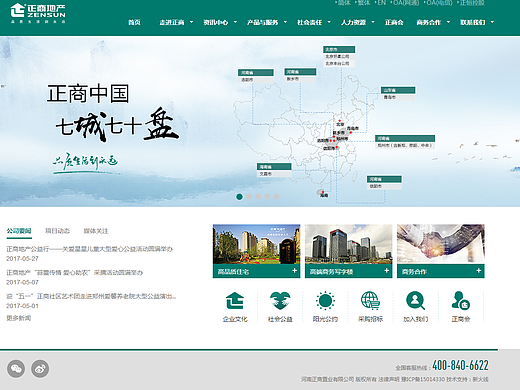Open the 采购招标 globe cart icon
The image size is (520, 390).
click(x=370, y=301)
